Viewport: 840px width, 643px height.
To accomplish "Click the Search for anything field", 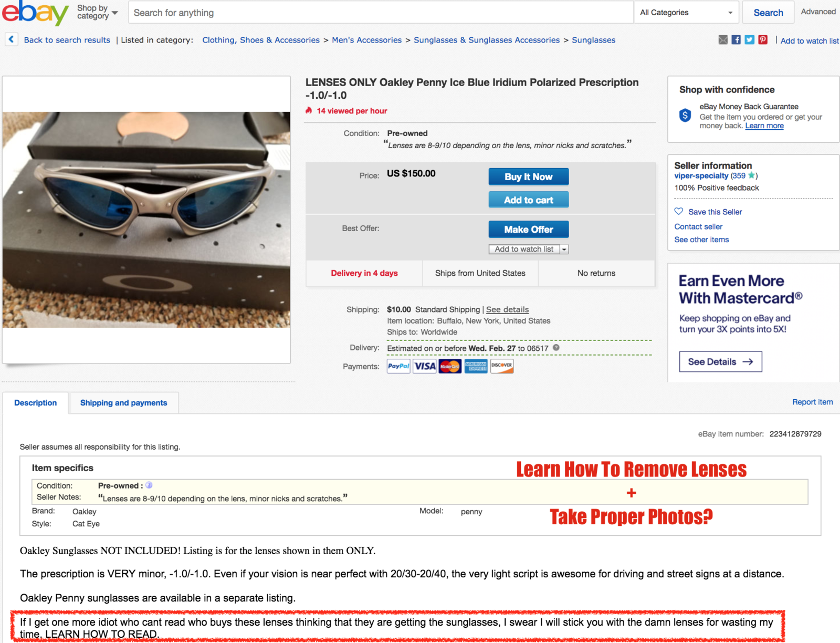I will 381,13.
